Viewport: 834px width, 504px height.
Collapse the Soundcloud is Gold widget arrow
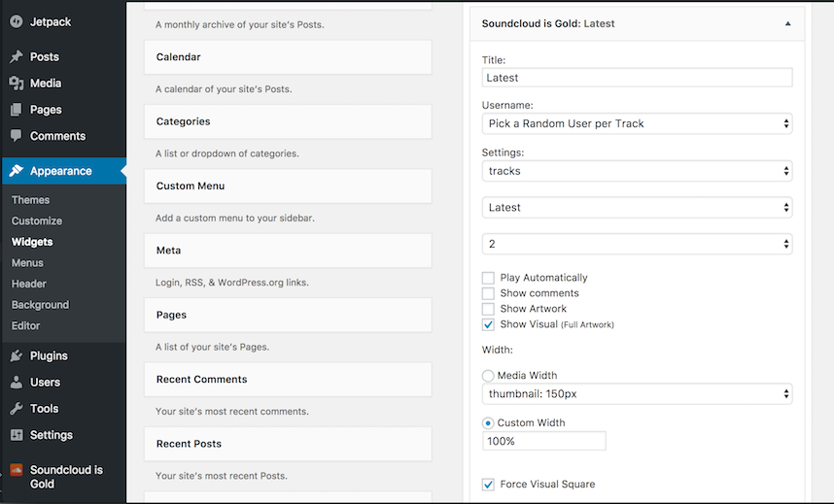pyautogui.click(x=787, y=23)
